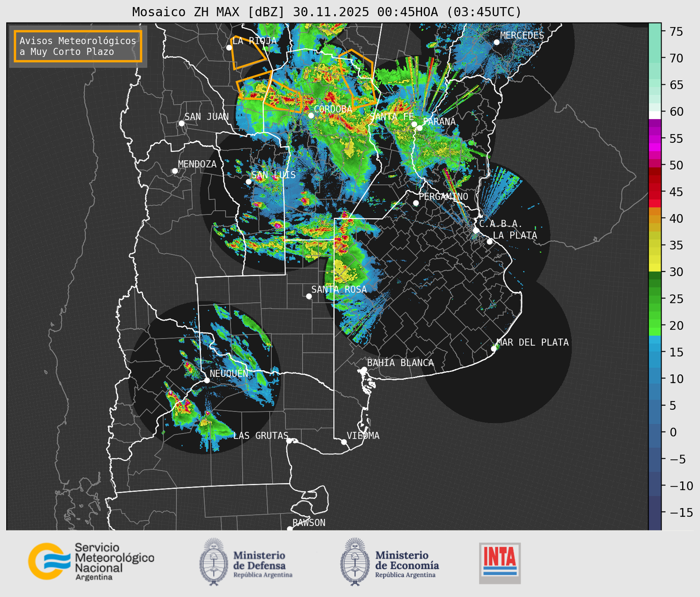
Task: Click the BAHÍA BLANCA city label
Action: [x=400, y=363]
